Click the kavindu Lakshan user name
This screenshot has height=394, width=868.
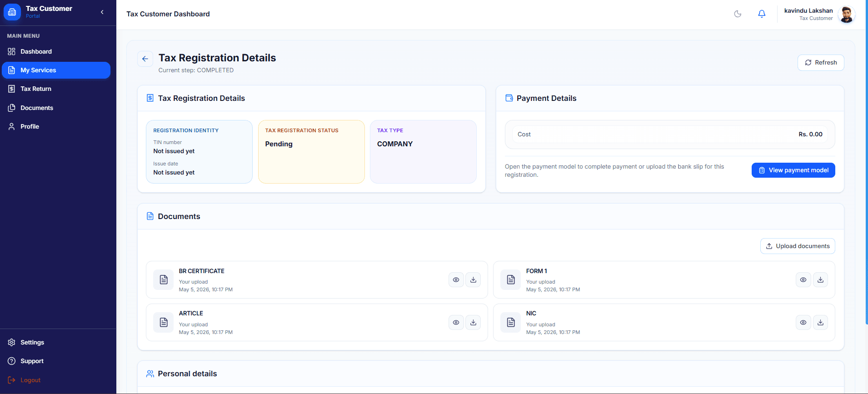[808, 10]
